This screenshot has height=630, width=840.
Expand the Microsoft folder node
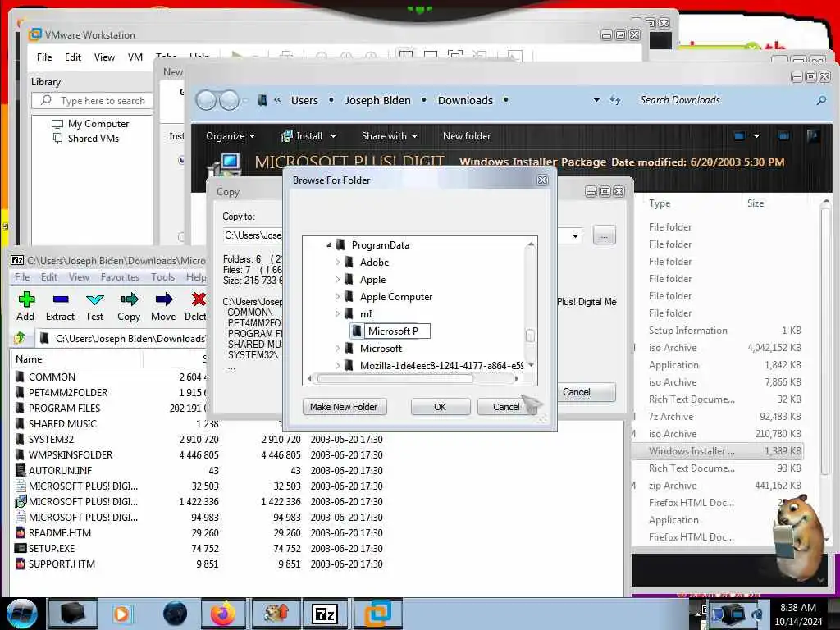[337, 348]
